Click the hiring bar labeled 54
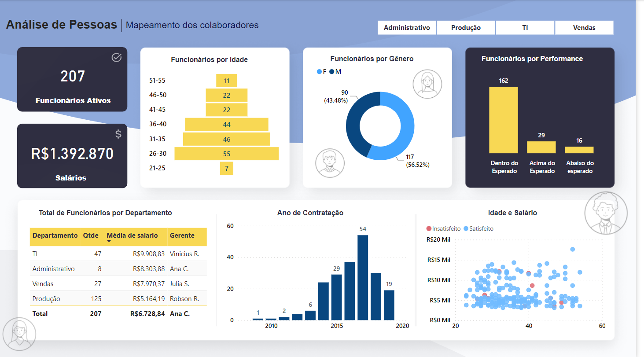This screenshot has width=644, height=357. [x=363, y=277]
